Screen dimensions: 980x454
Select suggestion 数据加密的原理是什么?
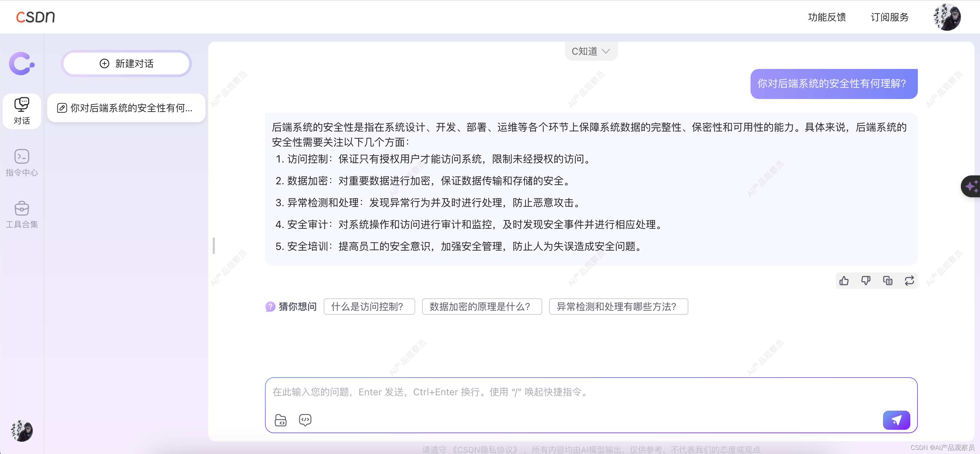[x=481, y=307]
